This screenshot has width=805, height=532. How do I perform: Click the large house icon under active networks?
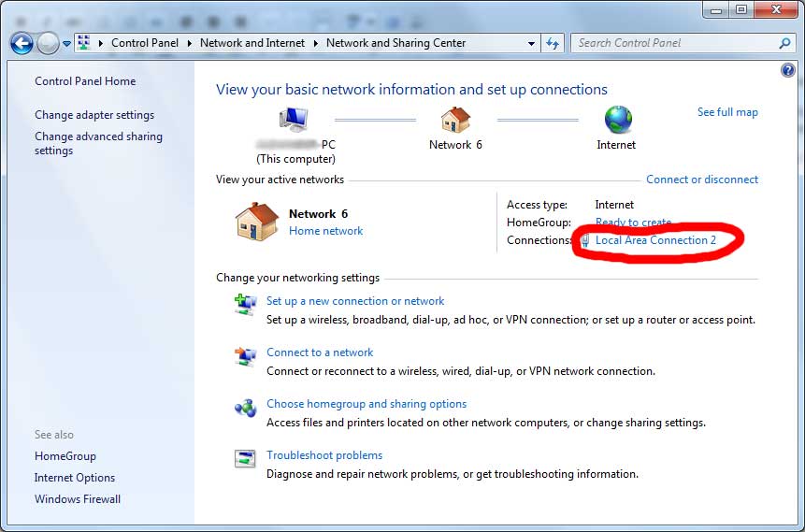coord(257,222)
